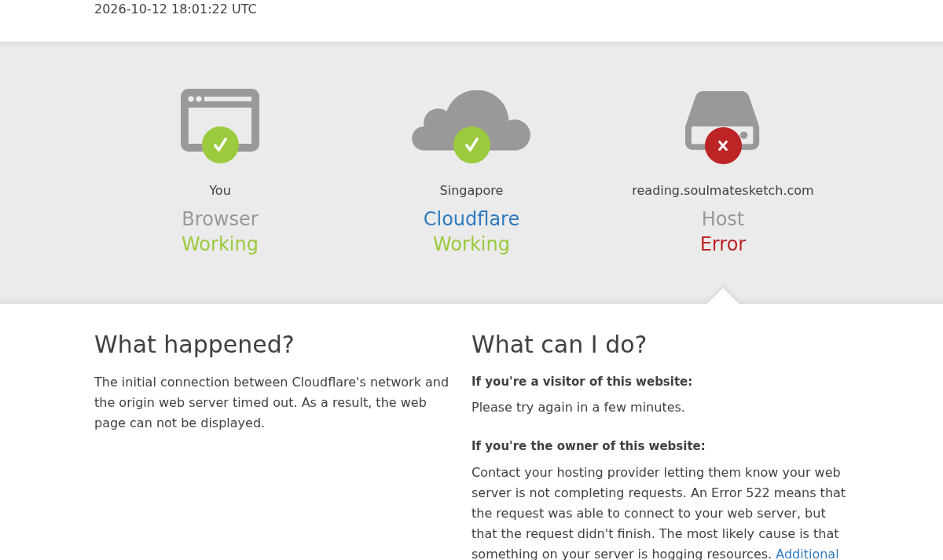Click 'If you're a visitor of this website:'

[582, 382]
